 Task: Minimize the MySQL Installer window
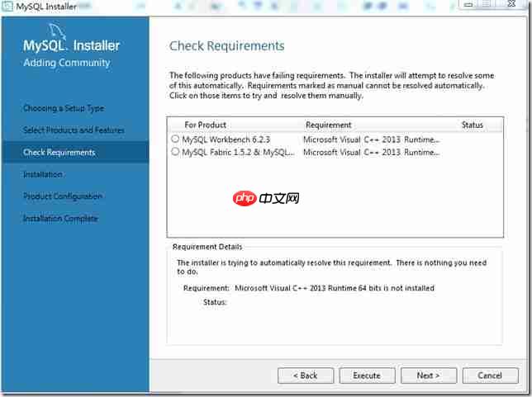pyautogui.click(x=468, y=4)
